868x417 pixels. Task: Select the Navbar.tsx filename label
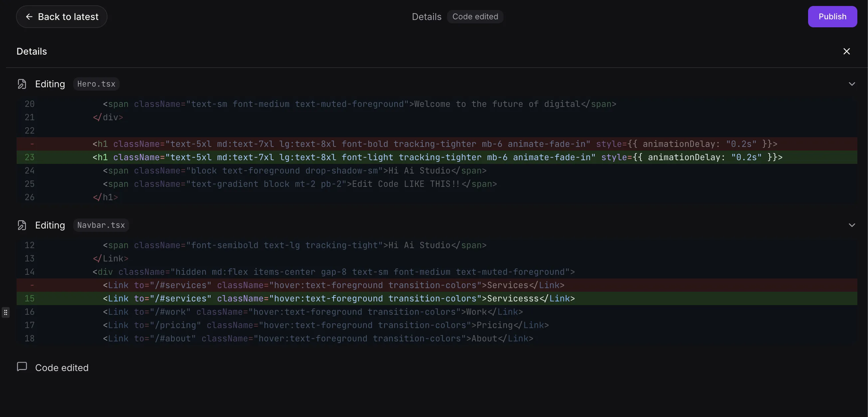[x=101, y=225]
